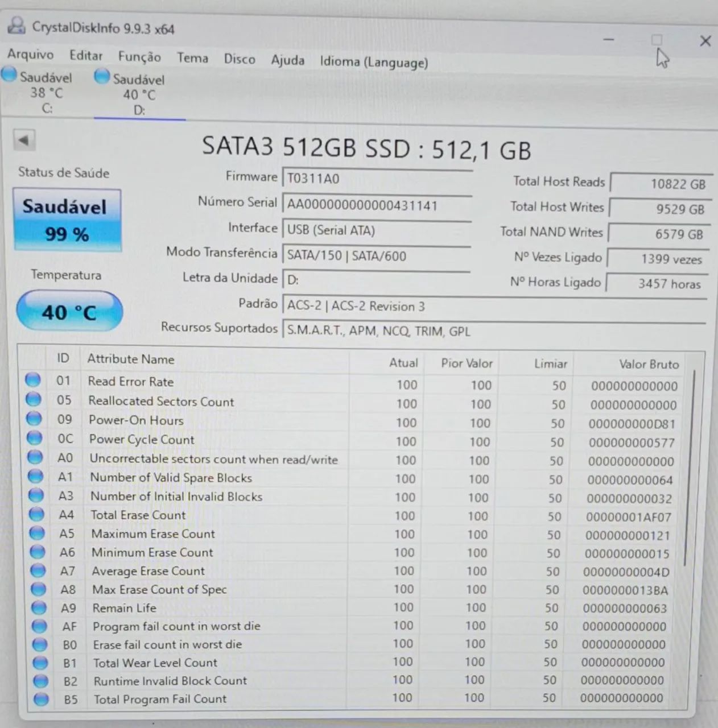This screenshot has height=728, width=718.
Task: Click status circle for Program fail count in worst die
Action: tap(39, 626)
